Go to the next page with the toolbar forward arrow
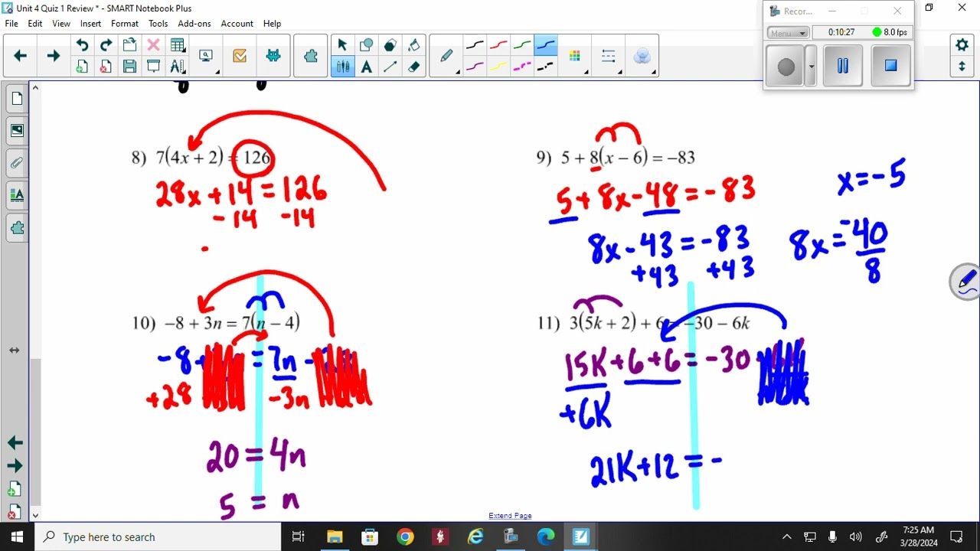980x551 pixels. coord(53,56)
